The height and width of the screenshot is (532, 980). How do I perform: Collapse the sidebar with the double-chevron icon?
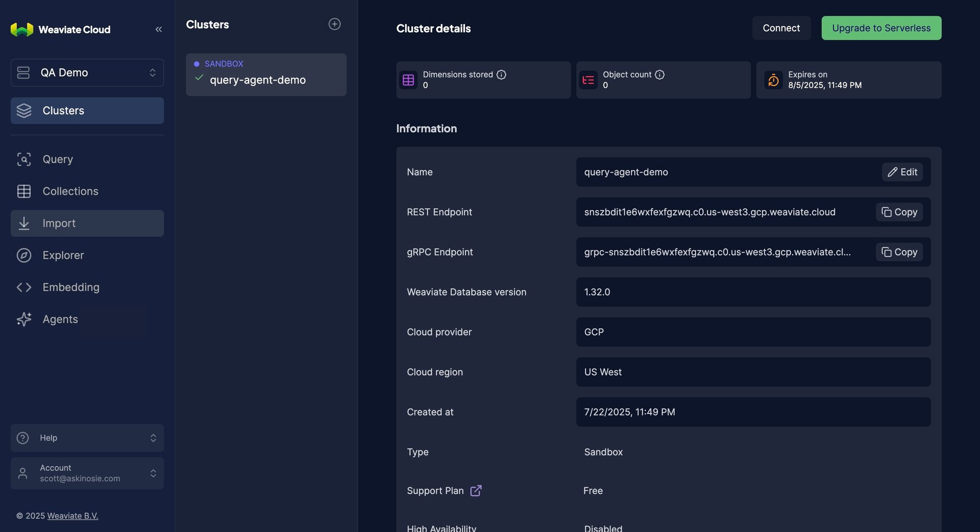coord(159,30)
